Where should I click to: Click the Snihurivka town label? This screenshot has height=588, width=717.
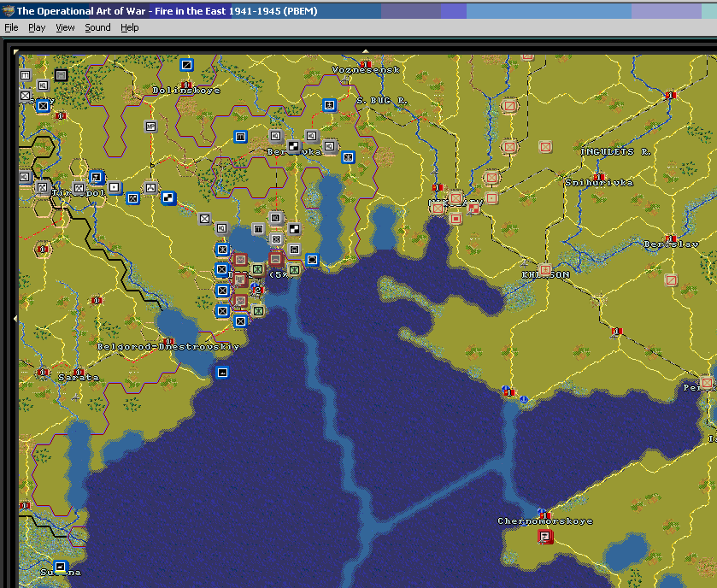(599, 183)
